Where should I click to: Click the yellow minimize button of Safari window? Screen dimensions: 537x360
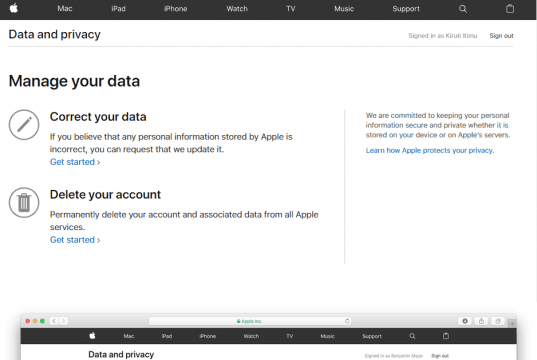tap(35, 321)
